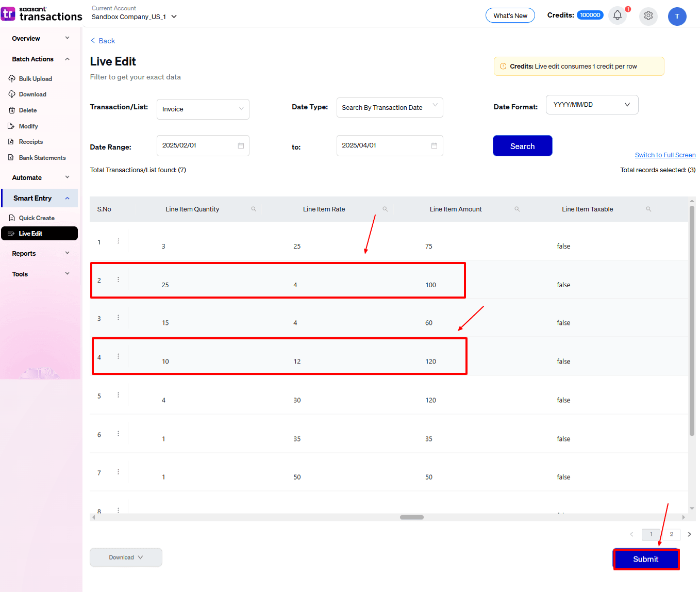Click the user profile avatar

(677, 16)
